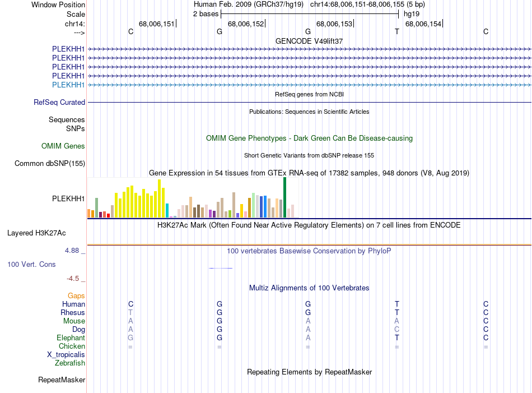Image resolution: width=532 pixels, height=393 pixels.
Task: Click the Sequences subtrack label
Action: click(67, 119)
